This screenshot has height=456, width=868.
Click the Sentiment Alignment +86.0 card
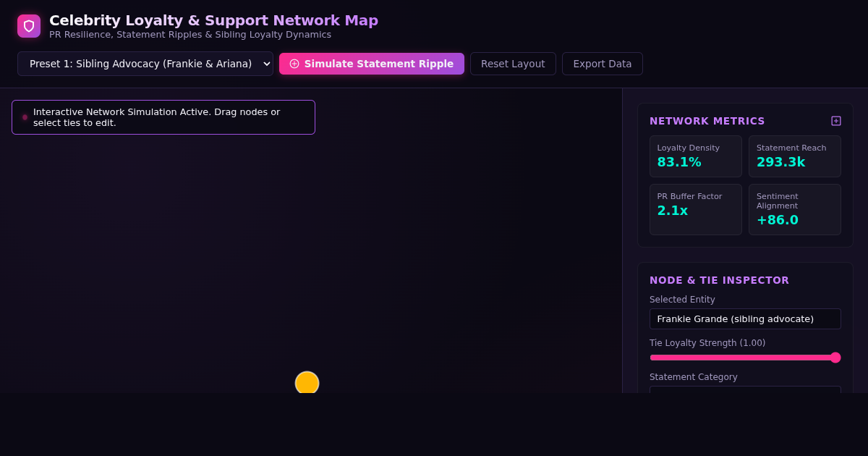795,209
